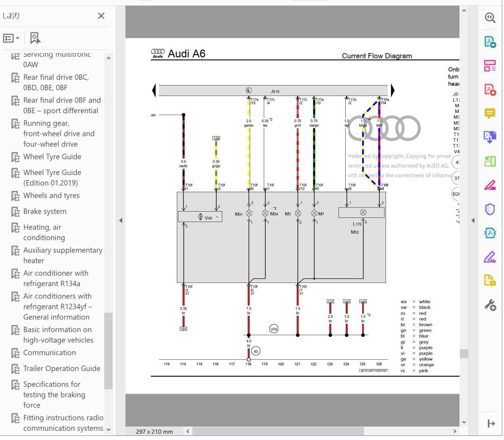This screenshot has height=440, width=504.
Task: Click the bookmark icon beside 'Wheel Tyre Guide'
Action: click(x=16, y=157)
